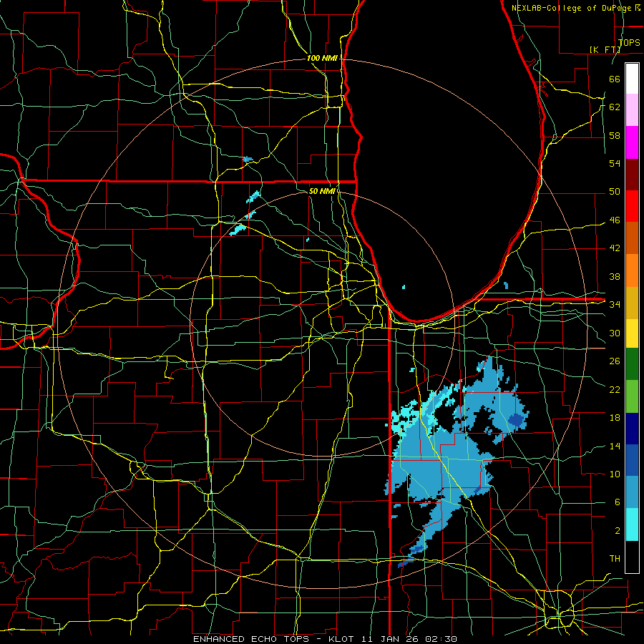Choose the dark orange legend swatch
The image size is (644, 644).
pyautogui.click(x=632, y=238)
